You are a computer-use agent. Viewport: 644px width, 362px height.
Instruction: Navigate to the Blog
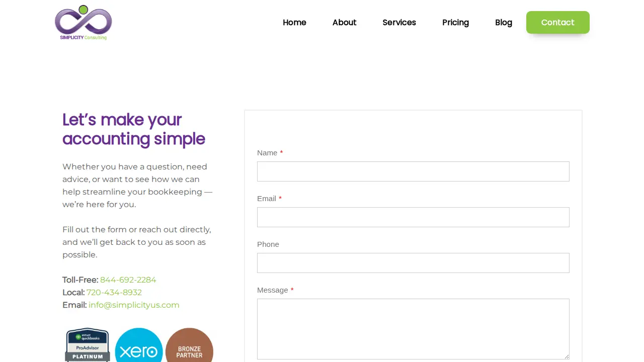504,22
